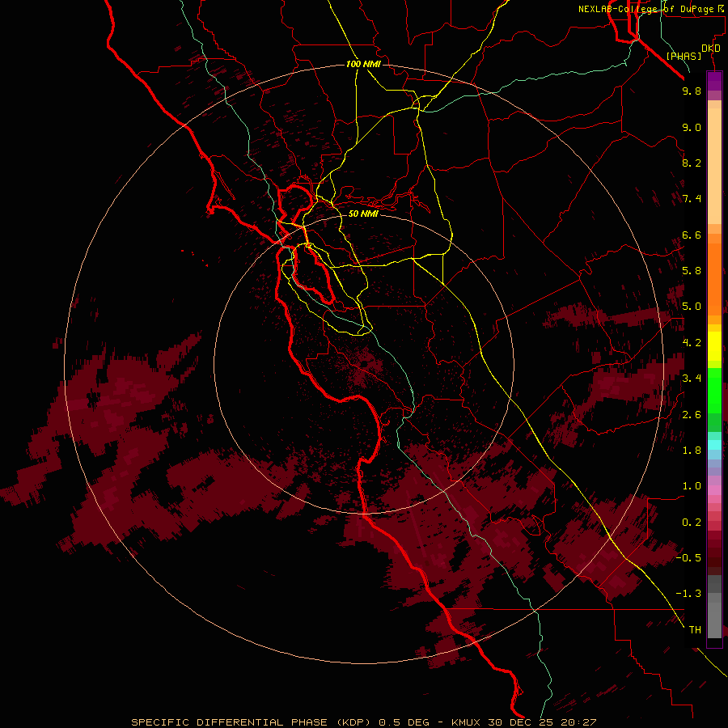The height and width of the screenshot is (728, 728).
Task: Click the pink segment of the color bar
Action: tap(714, 490)
